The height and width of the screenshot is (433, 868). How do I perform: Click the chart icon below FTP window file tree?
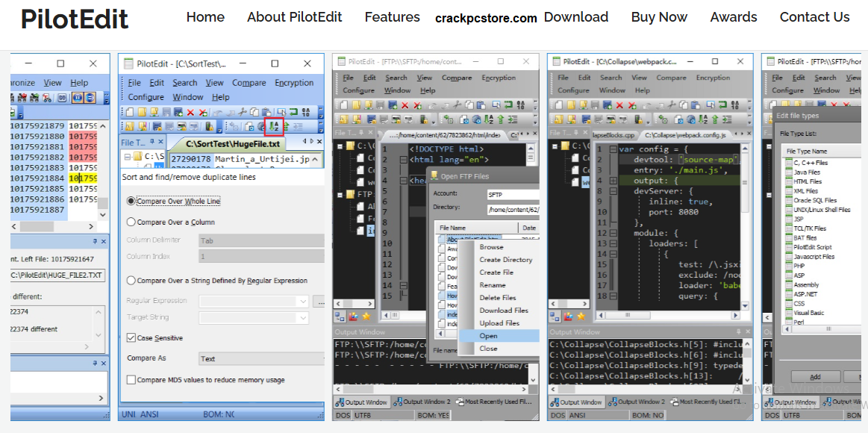pos(354,317)
